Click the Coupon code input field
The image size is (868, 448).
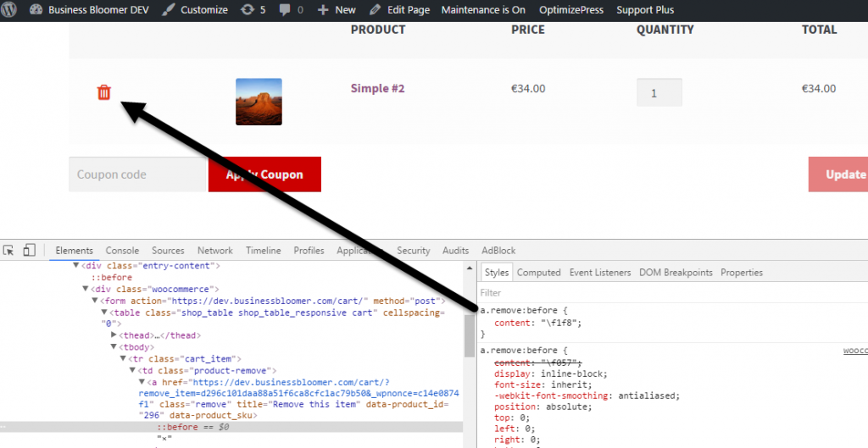(x=137, y=174)
